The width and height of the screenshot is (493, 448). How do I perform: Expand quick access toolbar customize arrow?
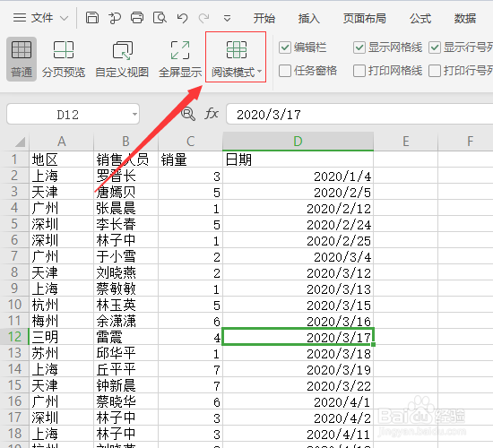tap(227, 19)
